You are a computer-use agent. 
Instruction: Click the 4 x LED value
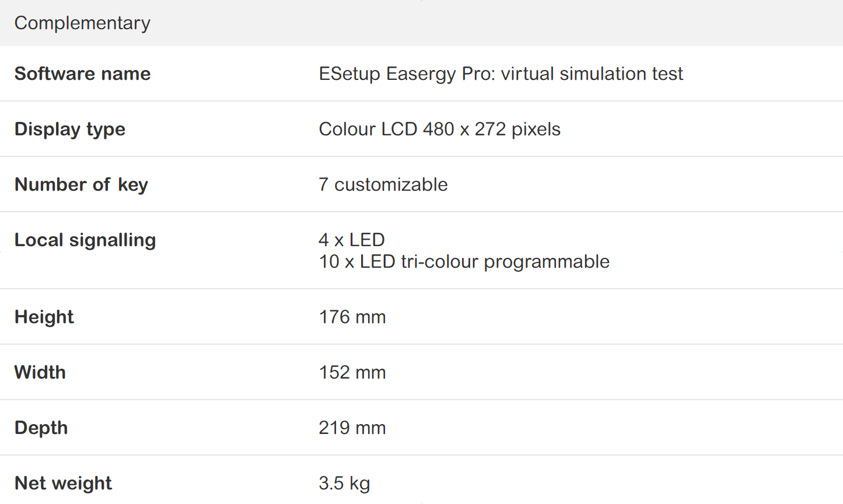(x=352, y=240)
